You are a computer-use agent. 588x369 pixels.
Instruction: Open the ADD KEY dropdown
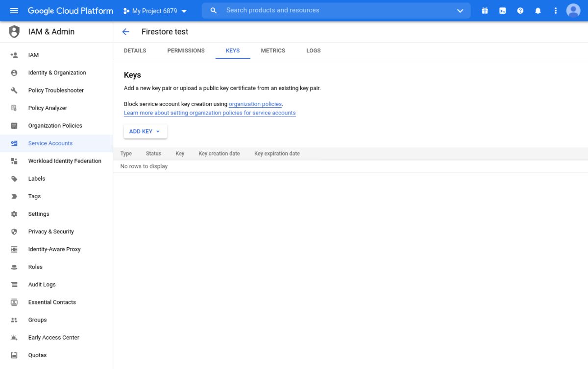[146, 132]
